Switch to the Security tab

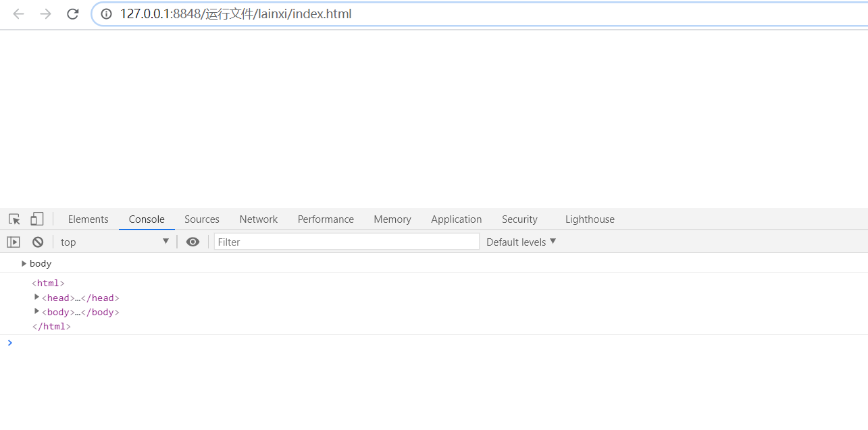519,219
